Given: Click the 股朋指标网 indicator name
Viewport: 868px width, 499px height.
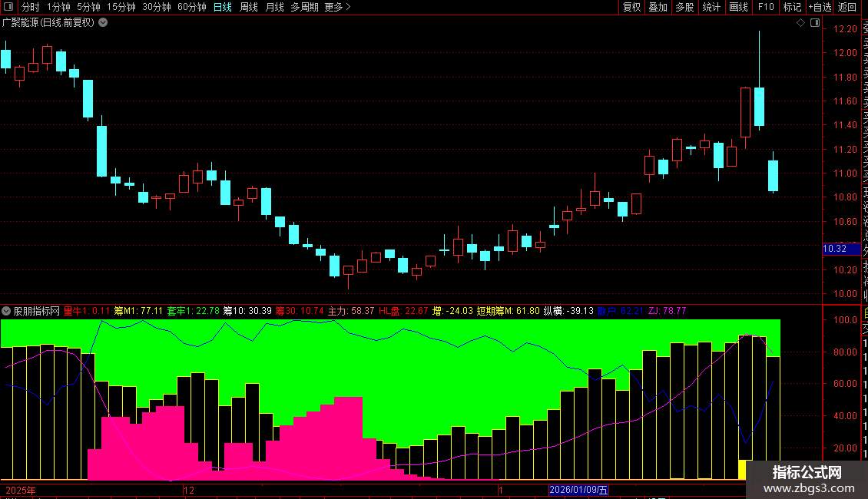Looking at the screenshot, I should pos(37,311).
